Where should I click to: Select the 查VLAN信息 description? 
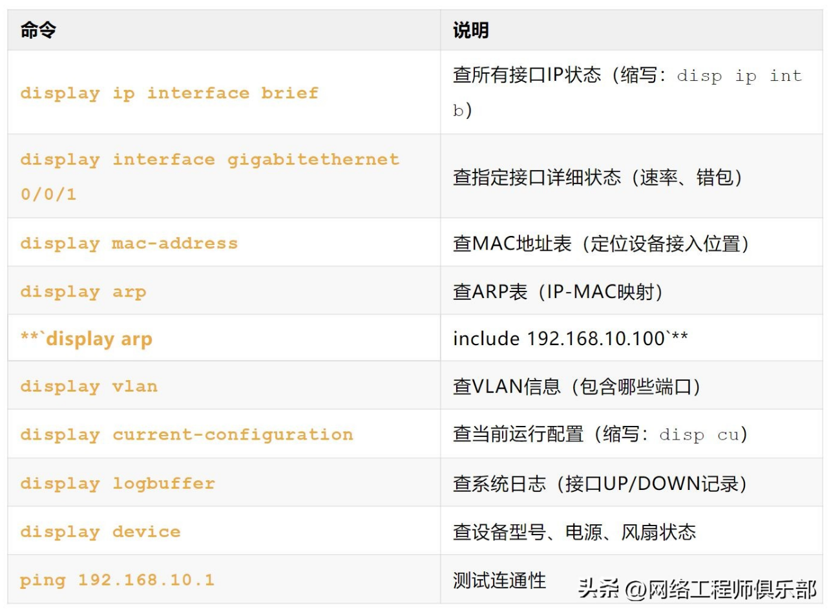pos(576,387)
